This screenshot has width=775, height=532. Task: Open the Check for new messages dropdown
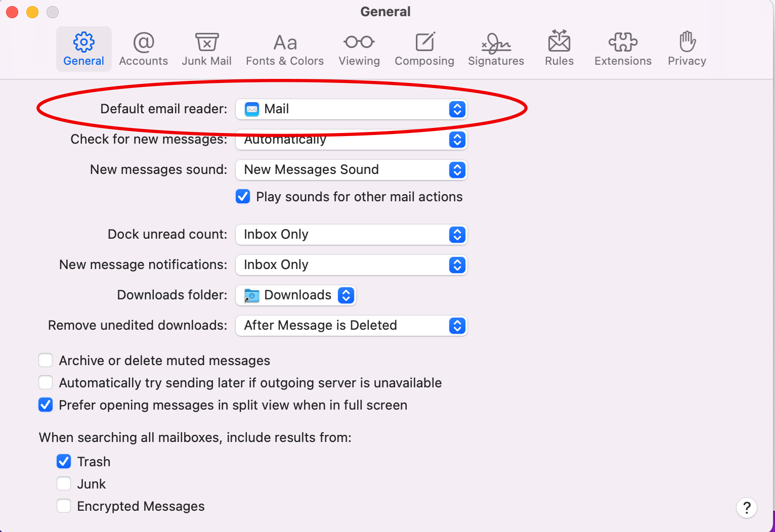[351, 140]
